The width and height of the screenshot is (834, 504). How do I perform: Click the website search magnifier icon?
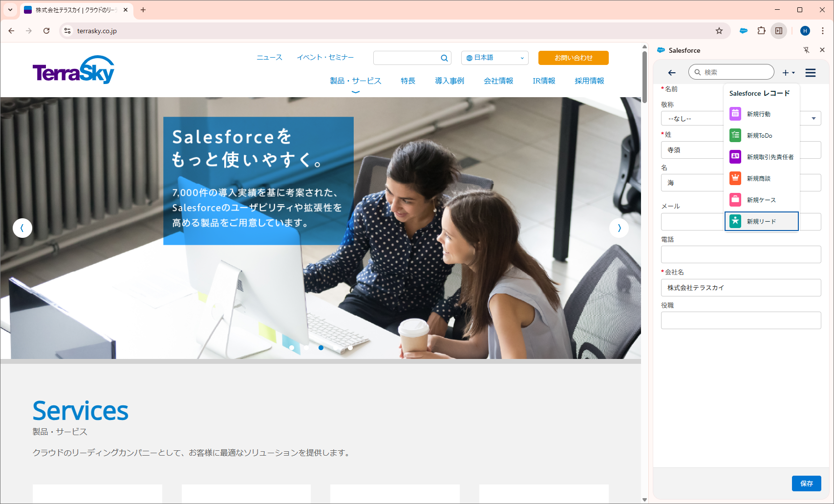click(444, 58)
